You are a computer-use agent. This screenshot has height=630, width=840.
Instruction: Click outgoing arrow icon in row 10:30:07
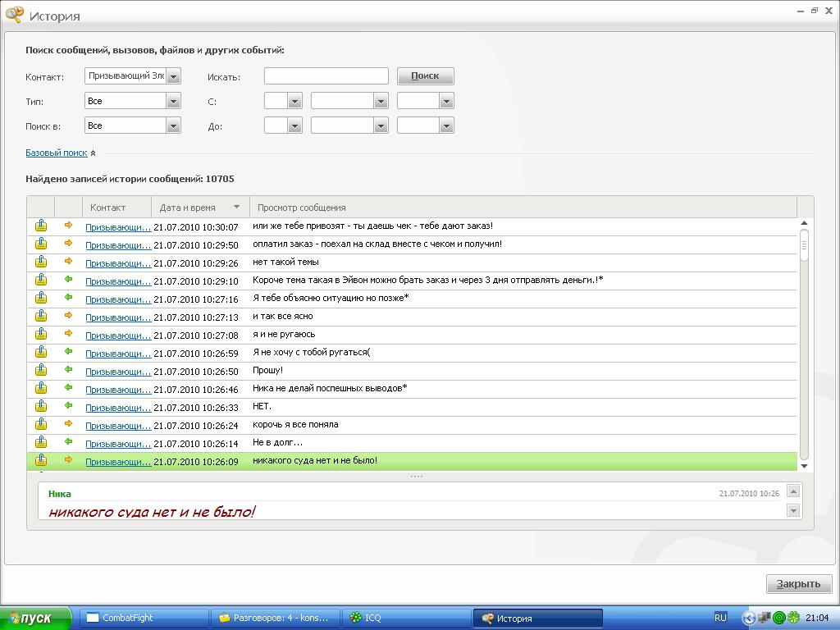coord(68,225)
